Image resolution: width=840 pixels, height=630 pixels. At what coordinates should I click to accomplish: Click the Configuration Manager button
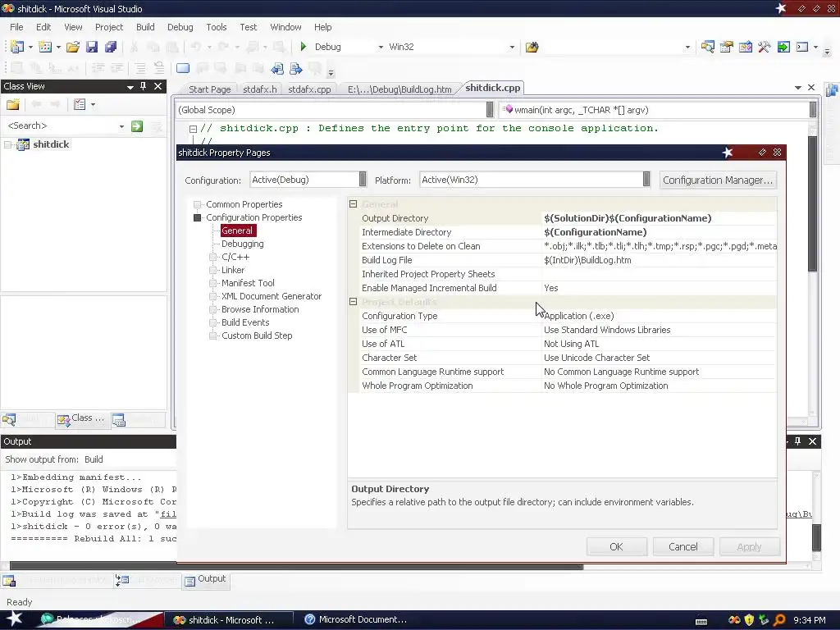click(718, 180)
